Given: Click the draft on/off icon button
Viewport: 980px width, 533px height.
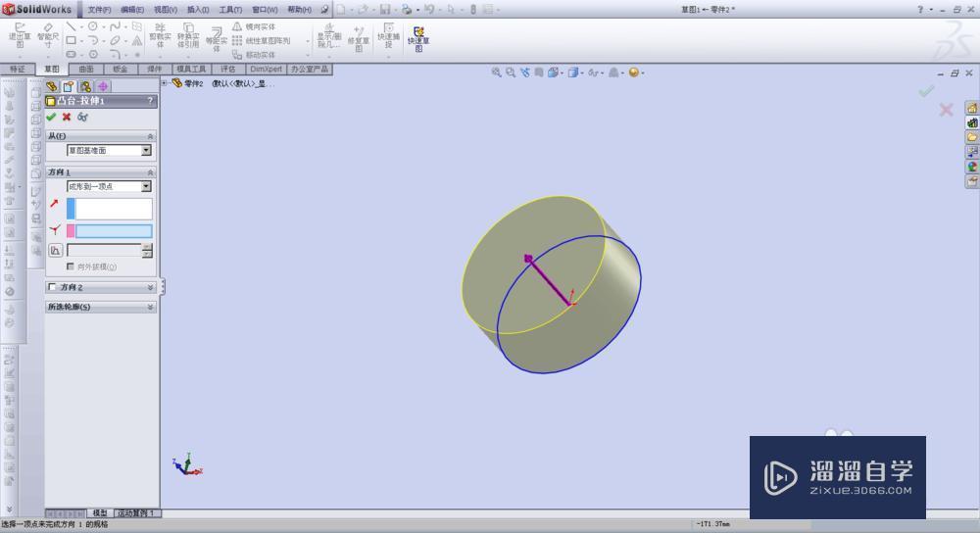Looking at the screenshot, I should [x=55, y=250].
